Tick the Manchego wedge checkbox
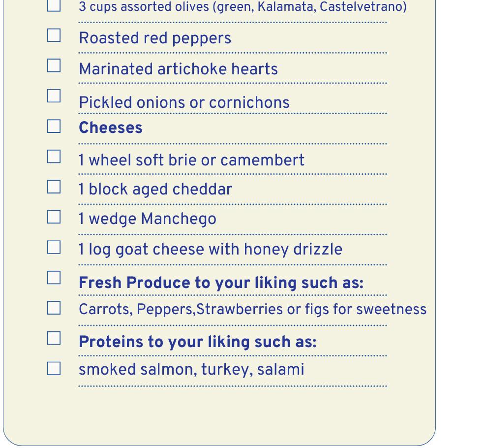The height and width of the screenshot is (448, 486). pyautogui.click(x=54, y=217)
